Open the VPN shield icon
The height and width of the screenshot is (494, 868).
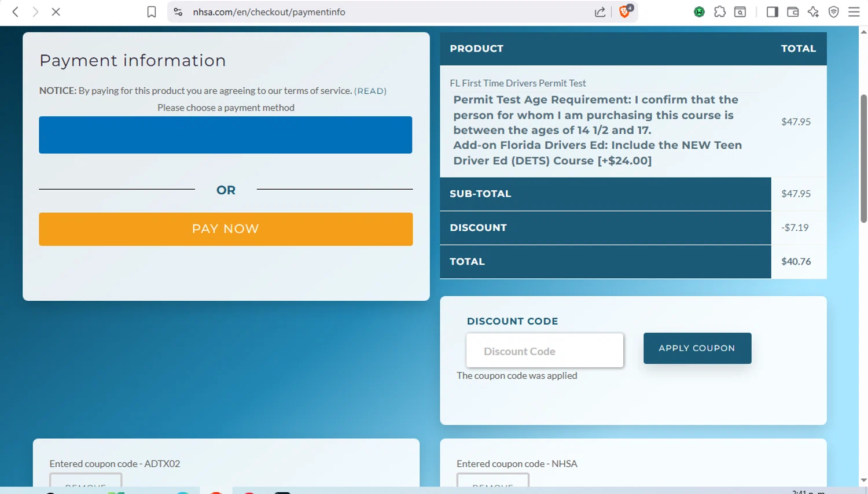click(834, 12)
